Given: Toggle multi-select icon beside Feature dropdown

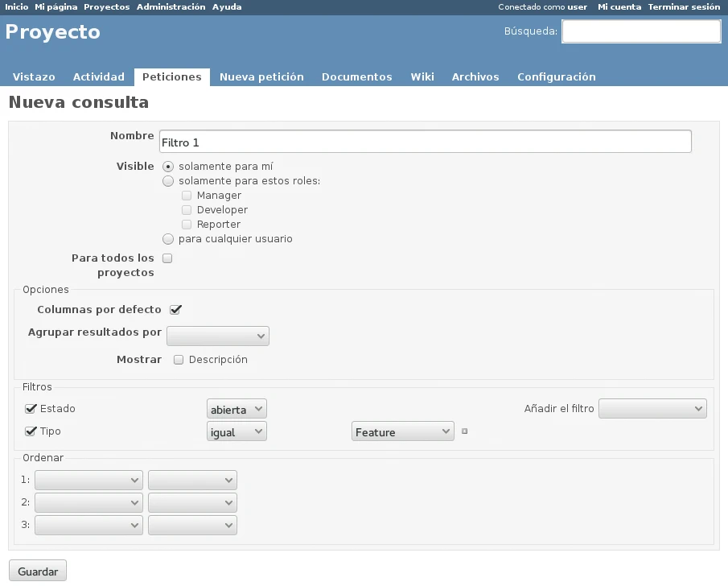Looking at the screenshot, I should (x=464, y=432).
